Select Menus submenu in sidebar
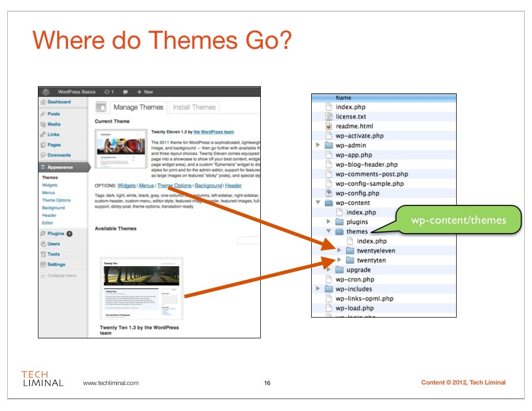Screen dimensions: 532x411 (x=48, y=193)
